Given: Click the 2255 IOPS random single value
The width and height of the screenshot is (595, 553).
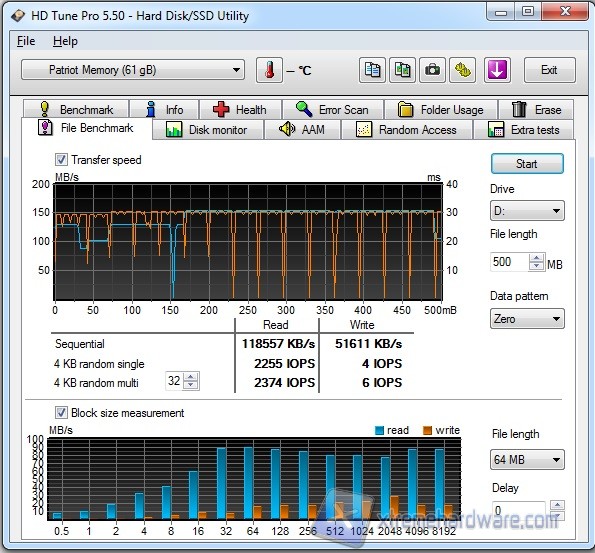Looking at the screenshot, I should pyautogui.click(x=284, y=363).
